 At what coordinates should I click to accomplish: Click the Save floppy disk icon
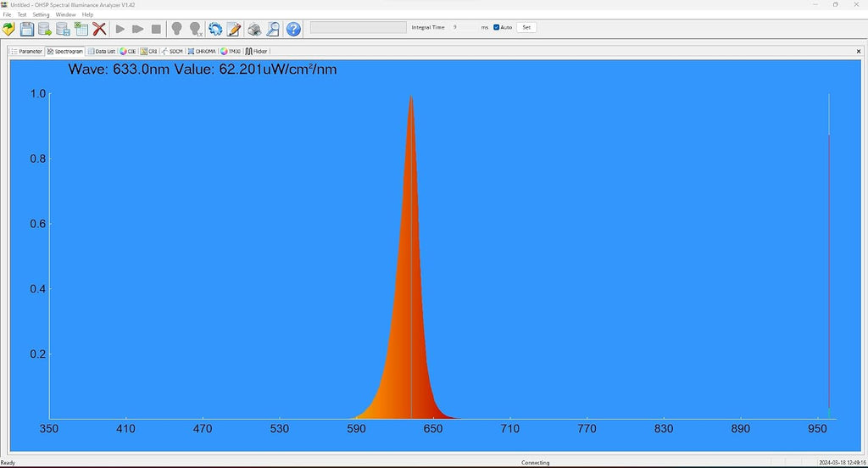click(x=26, y=29)
